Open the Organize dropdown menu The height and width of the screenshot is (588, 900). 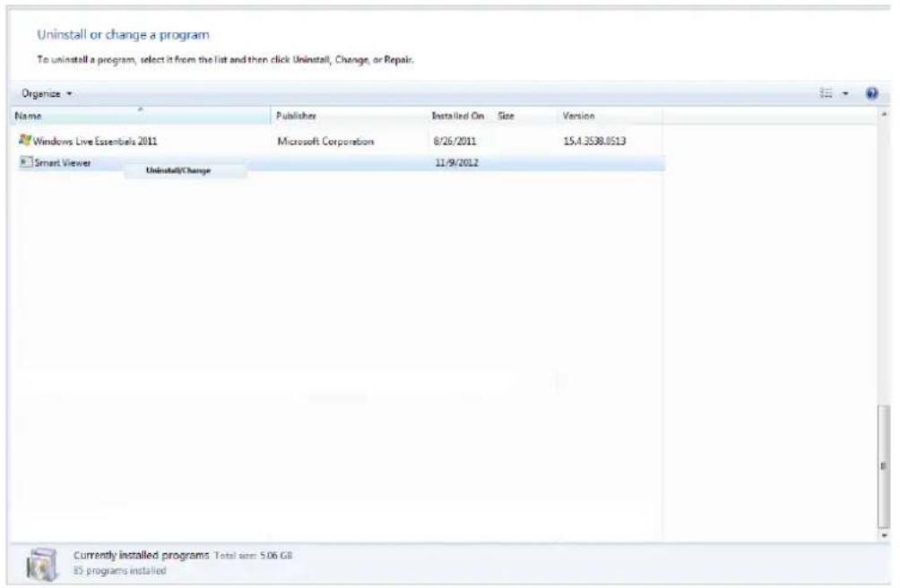click(x=47, y=93)
